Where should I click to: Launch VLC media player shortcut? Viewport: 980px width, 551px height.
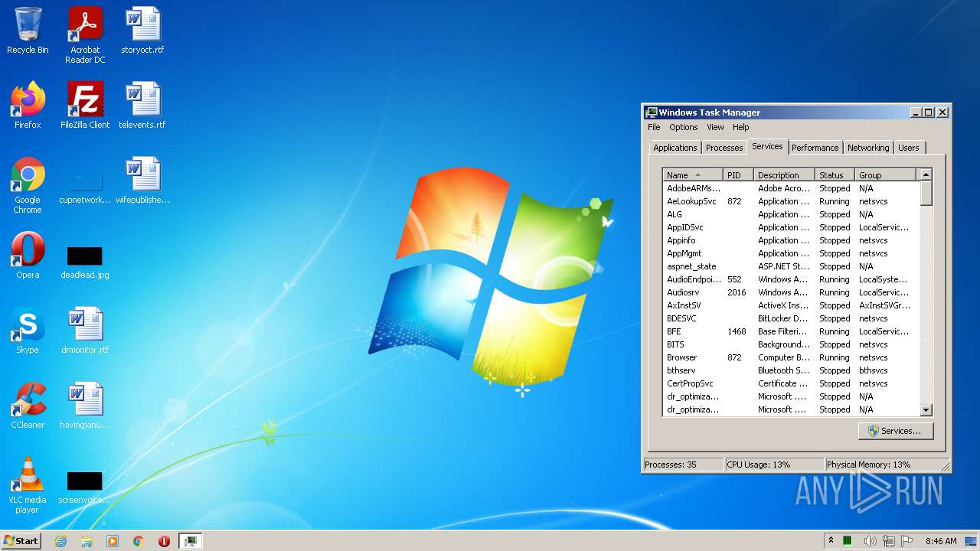coord(28,485)
